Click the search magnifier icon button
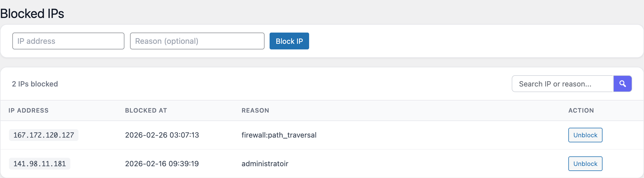 (622, 84)
